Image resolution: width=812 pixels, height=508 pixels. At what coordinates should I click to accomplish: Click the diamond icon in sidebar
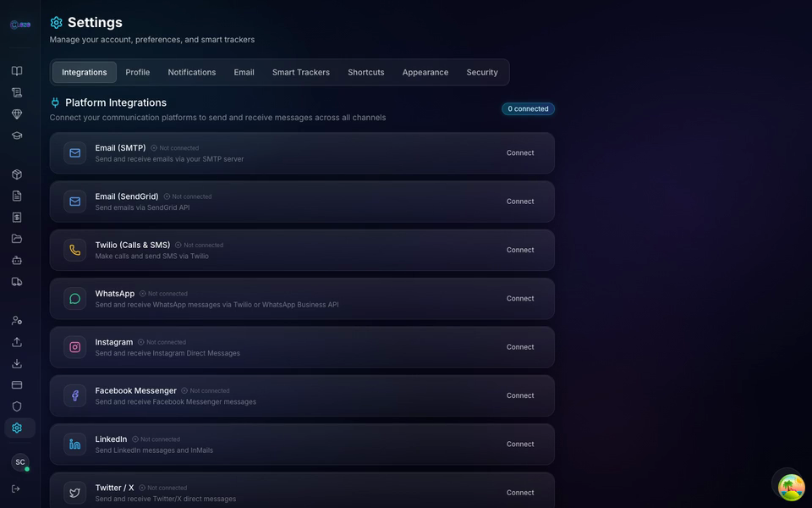17,114
